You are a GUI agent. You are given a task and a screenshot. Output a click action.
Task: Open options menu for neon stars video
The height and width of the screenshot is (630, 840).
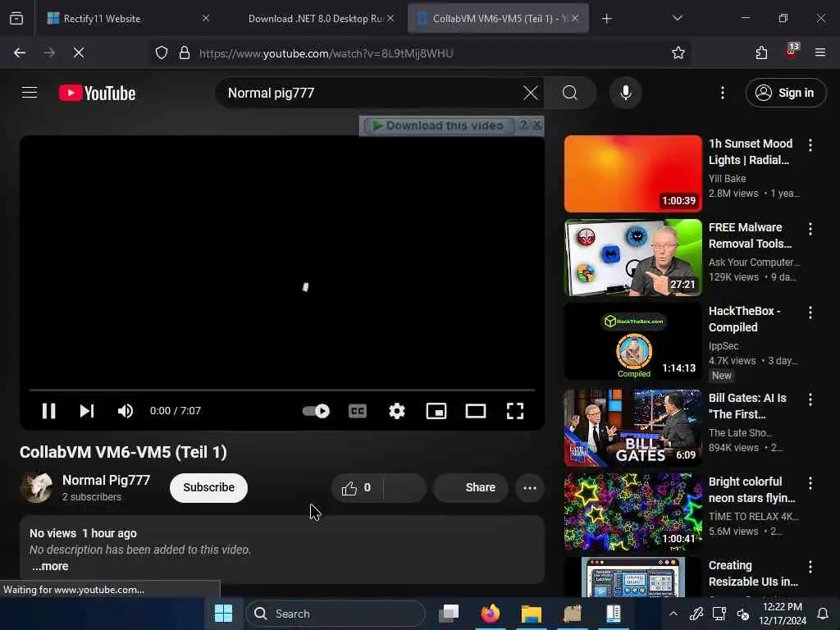click(x=810, y=482)
